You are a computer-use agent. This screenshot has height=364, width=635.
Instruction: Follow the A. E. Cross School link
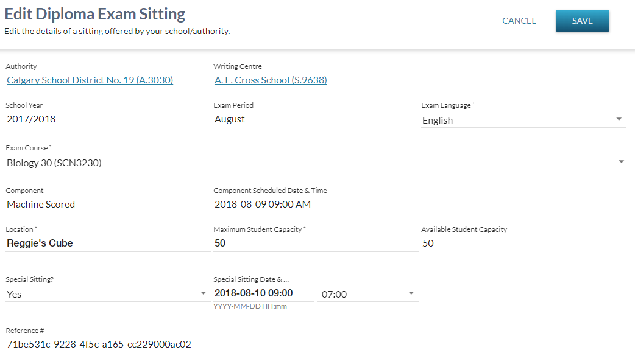click(x=271, y=80)
